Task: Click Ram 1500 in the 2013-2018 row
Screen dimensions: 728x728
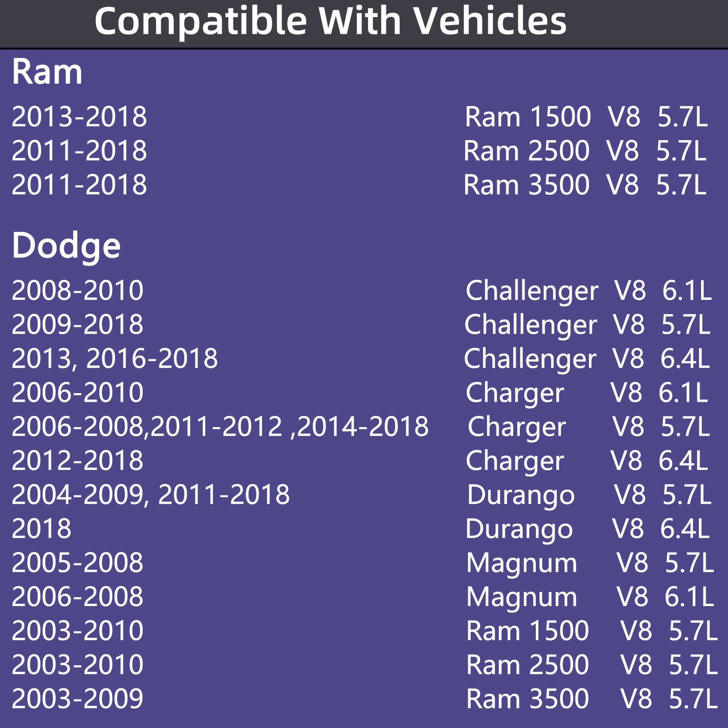Action: (527, 117)
